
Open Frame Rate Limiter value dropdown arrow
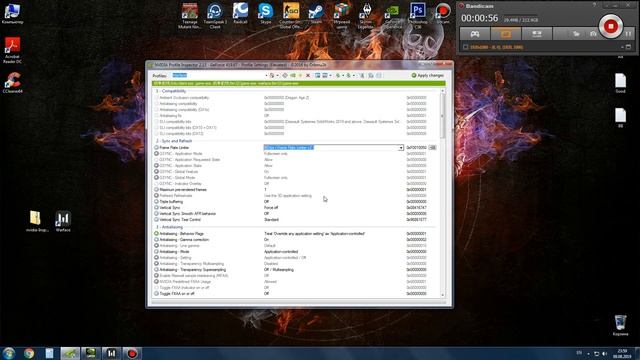[401, 148]
